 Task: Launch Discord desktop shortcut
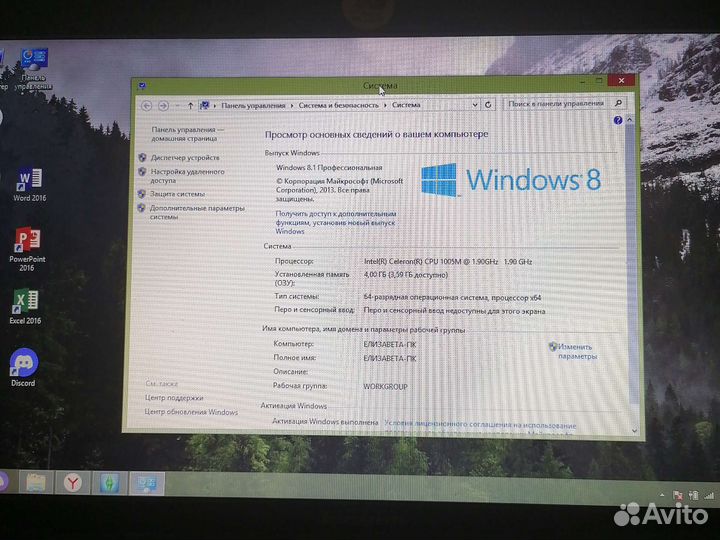[23, 367]
